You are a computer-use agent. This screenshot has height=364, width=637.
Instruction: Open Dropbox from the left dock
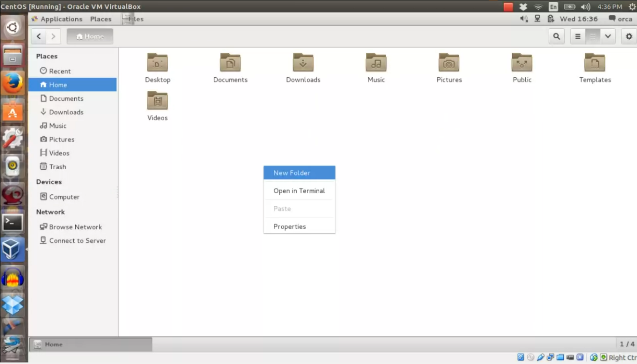[13, 303]
